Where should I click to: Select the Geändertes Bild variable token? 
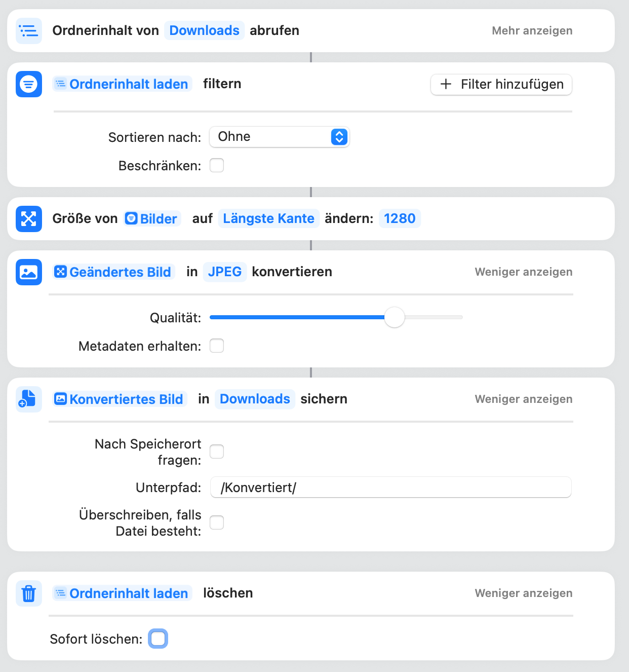tap(113, 272)
